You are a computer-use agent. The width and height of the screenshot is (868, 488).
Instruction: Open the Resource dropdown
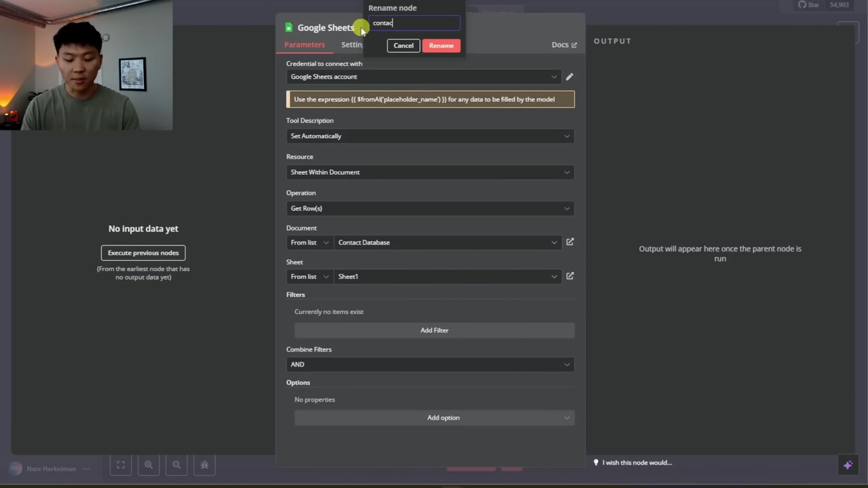click(430, 172)
